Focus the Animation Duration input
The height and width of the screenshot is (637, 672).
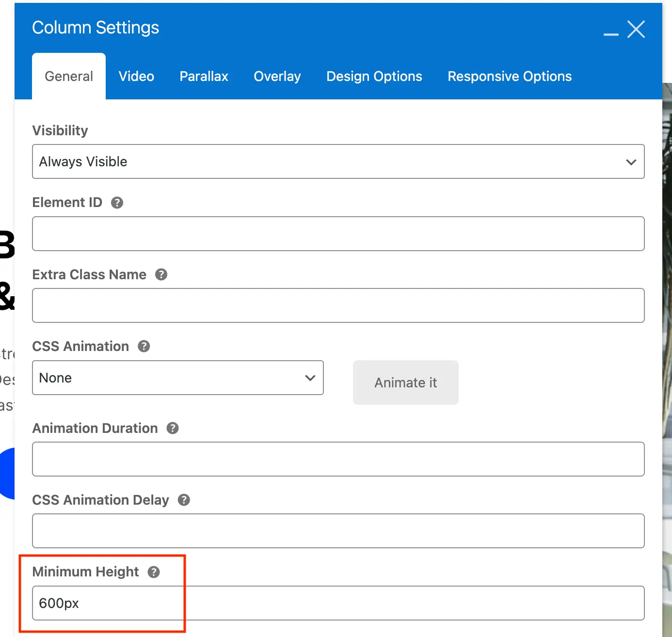(338, 459)
